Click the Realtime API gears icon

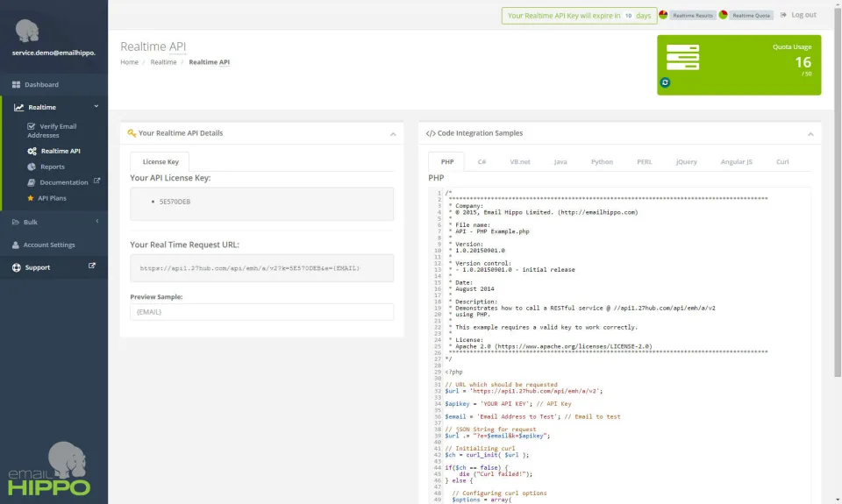32,152
